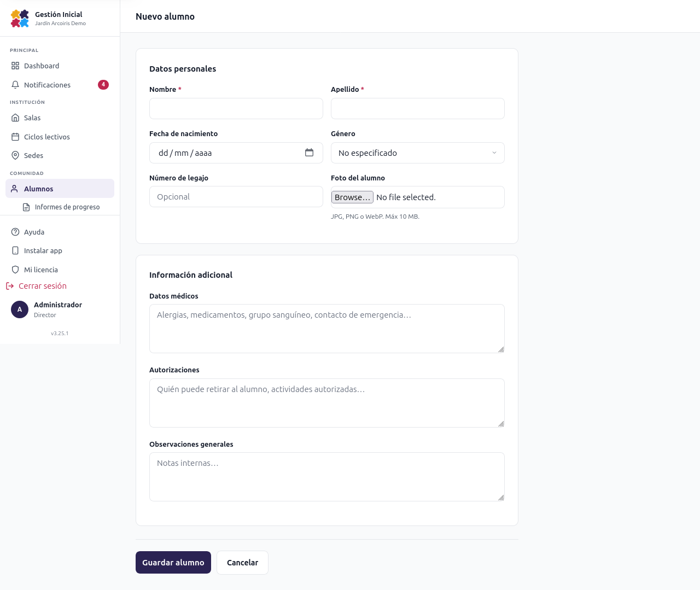This screenshot has height=590, width=700.
Task: Click the Información adicional heading
Action: (x=191, y=275)
